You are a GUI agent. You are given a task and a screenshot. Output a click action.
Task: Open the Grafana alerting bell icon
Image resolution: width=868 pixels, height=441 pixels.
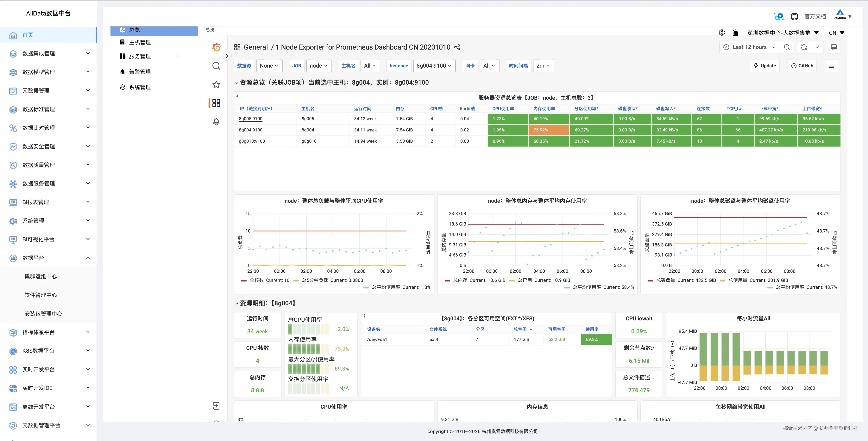pos(216,122)
